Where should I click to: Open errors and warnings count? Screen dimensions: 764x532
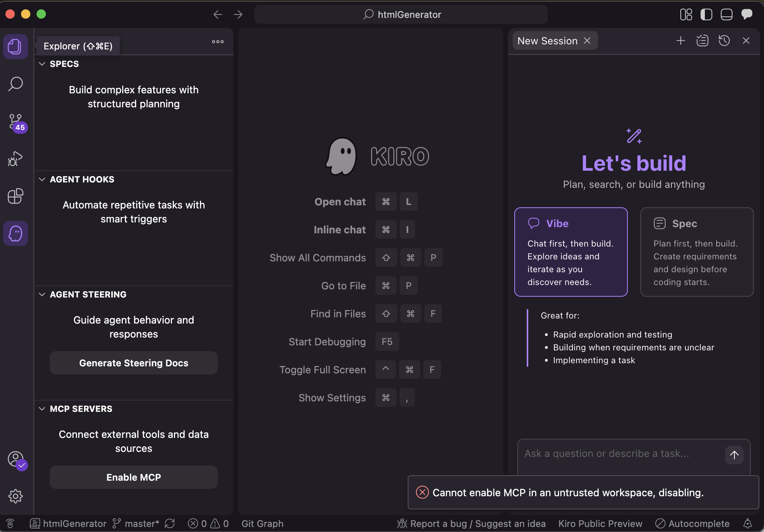[x=209, y=523]
